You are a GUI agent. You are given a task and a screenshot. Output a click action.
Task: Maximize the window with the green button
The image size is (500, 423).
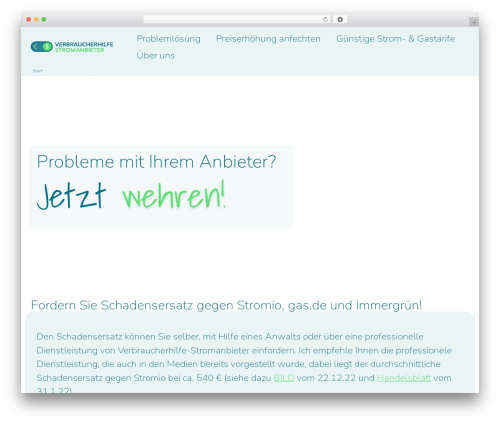click(x=44, y=20)
